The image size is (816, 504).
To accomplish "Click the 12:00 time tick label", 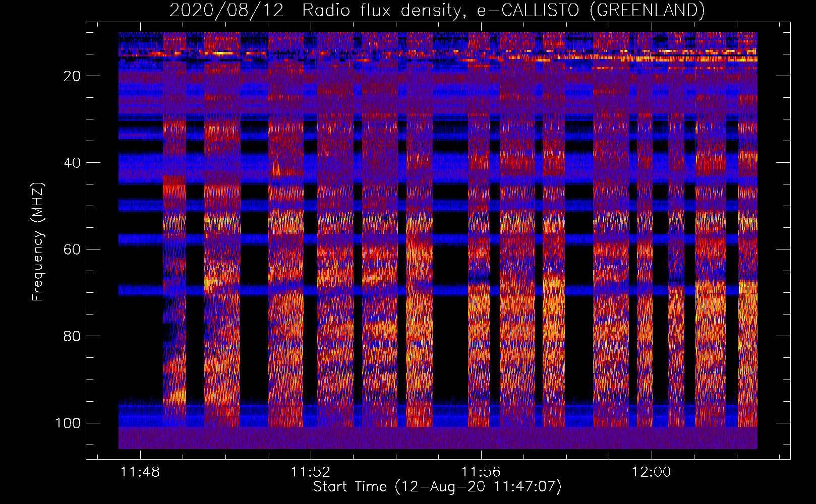I will [652, 472].
